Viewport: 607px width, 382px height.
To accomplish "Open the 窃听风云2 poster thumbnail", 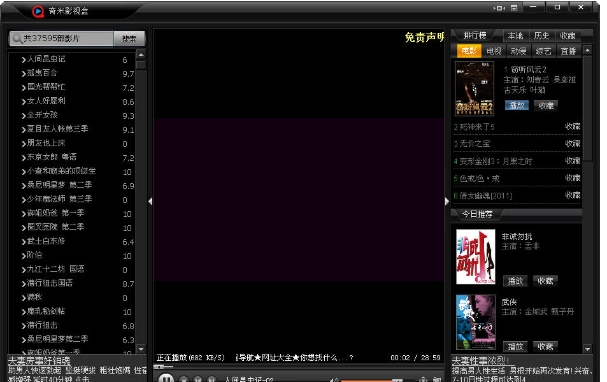I will 474,88.
